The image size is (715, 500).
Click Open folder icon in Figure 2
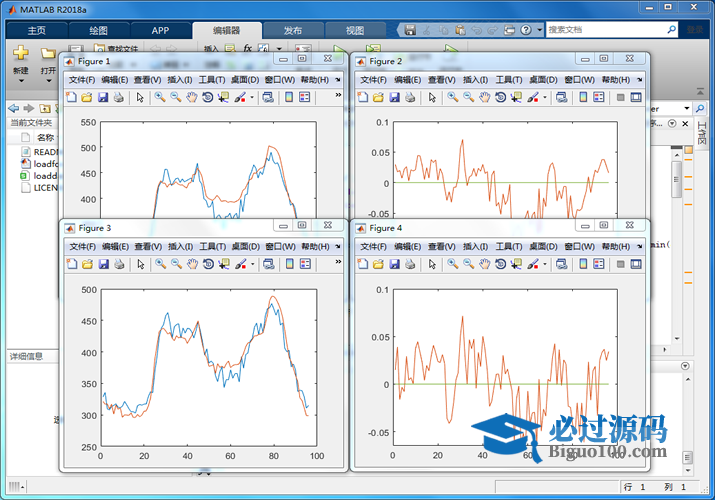(378, 97)
